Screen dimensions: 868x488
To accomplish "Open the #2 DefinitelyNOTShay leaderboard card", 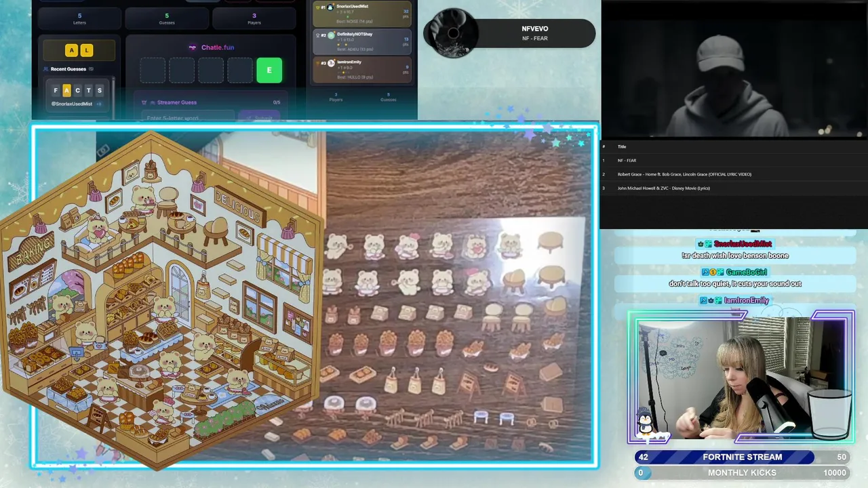I will [x=363, y=41].
